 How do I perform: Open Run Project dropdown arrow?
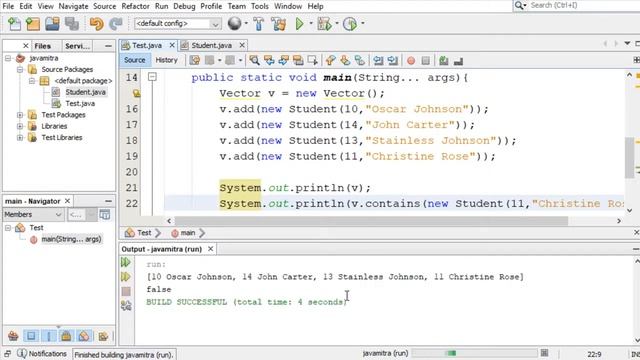coord(311,24)
